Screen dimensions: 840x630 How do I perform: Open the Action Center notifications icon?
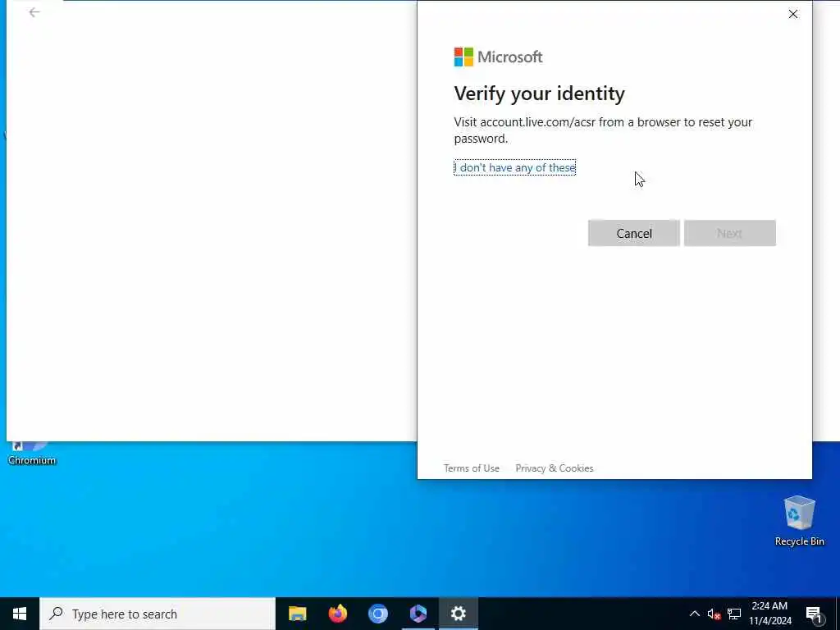tap(815, 614)
